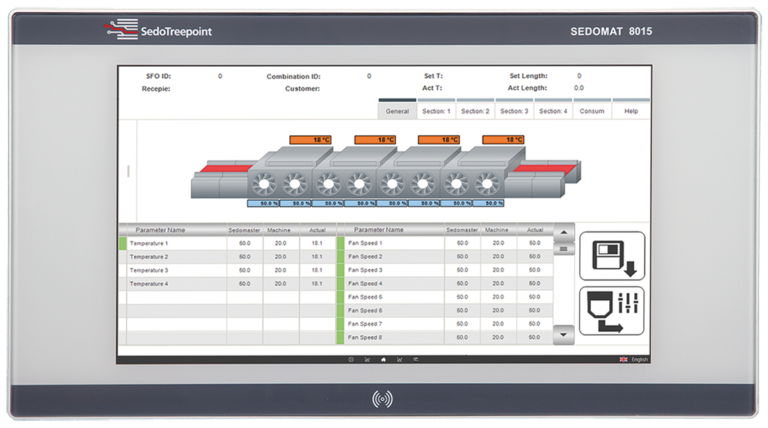Select Temperature 2 Sedomaster value cell
The width and height of the screenshot is (768, 428).
coord(244,257)
